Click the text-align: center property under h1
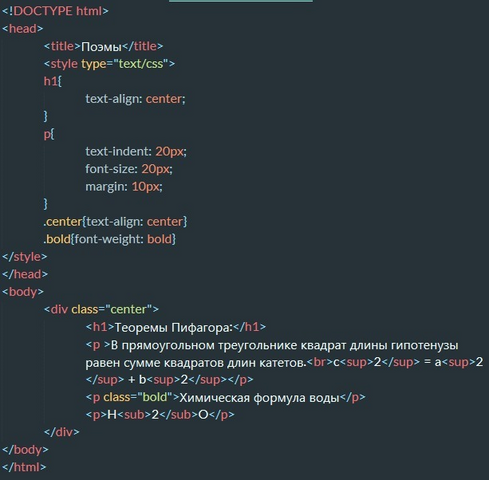 135,99
